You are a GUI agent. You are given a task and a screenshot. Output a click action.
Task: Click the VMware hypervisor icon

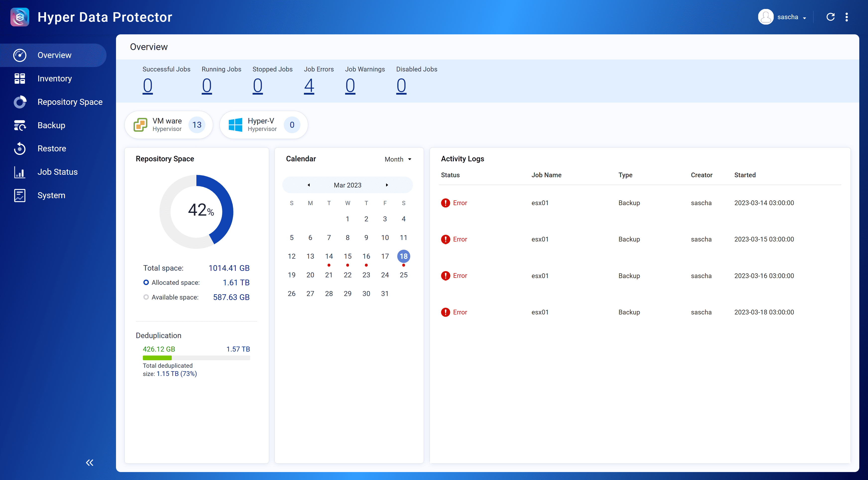140,125
